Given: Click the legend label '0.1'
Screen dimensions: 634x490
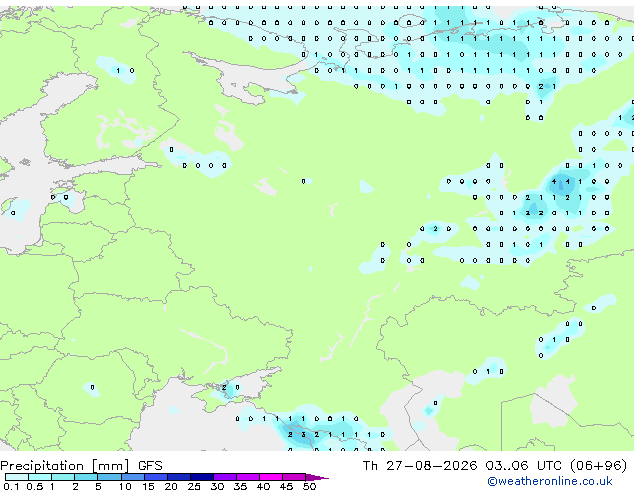Looking at the screenshot, I should pyautogui.click(x=11, y=486).
